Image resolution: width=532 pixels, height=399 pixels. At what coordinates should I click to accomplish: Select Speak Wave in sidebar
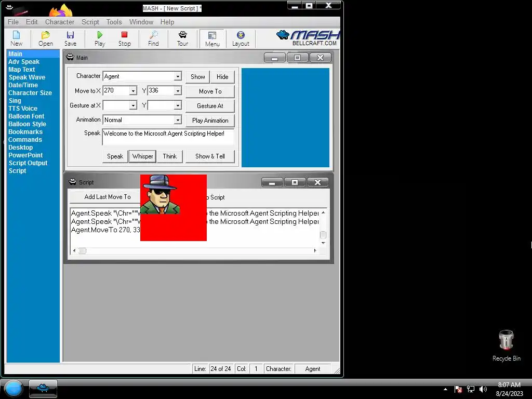point(27,77)
